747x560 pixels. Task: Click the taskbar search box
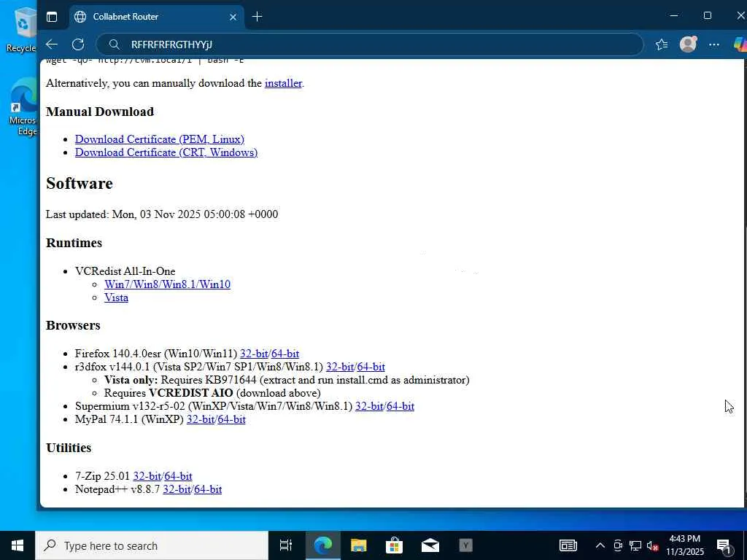[x=152, y=545]
